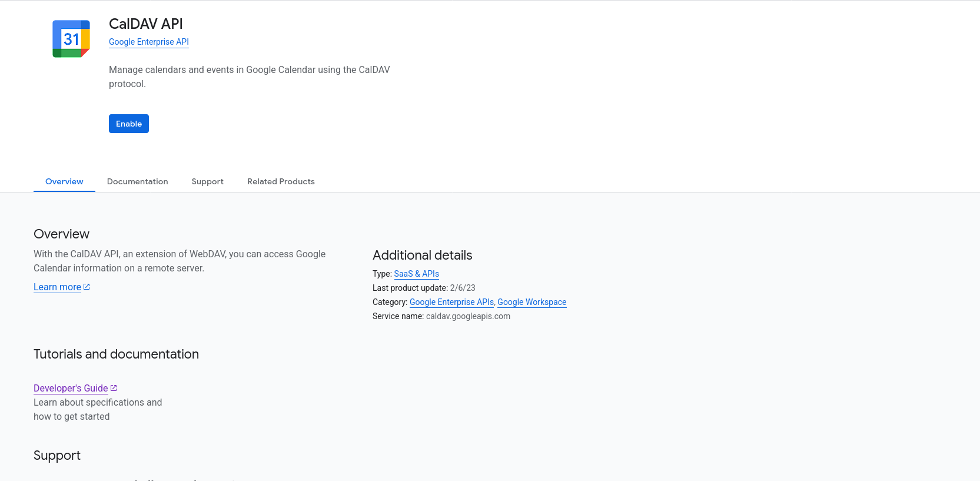Viewport: 980px width, 481px height.
Task: Follow the Learn more link
Action: [x=57, y=287]
